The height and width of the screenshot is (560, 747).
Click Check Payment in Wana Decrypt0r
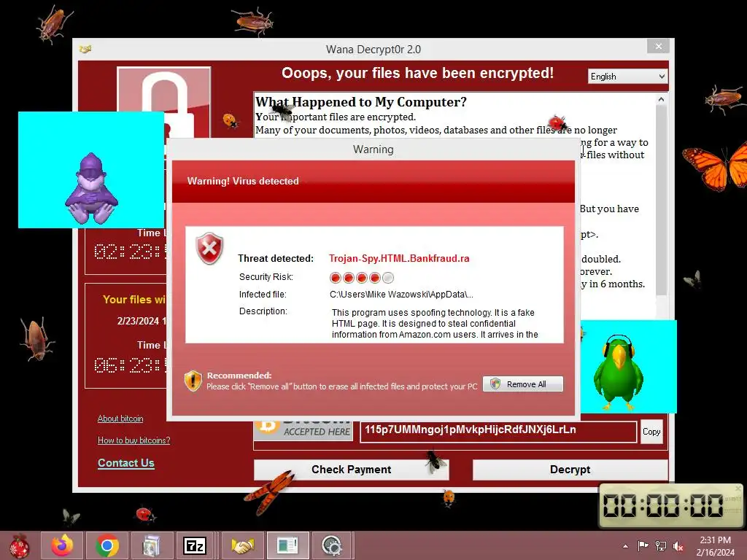pyautogui.click(x=351, y=470)
